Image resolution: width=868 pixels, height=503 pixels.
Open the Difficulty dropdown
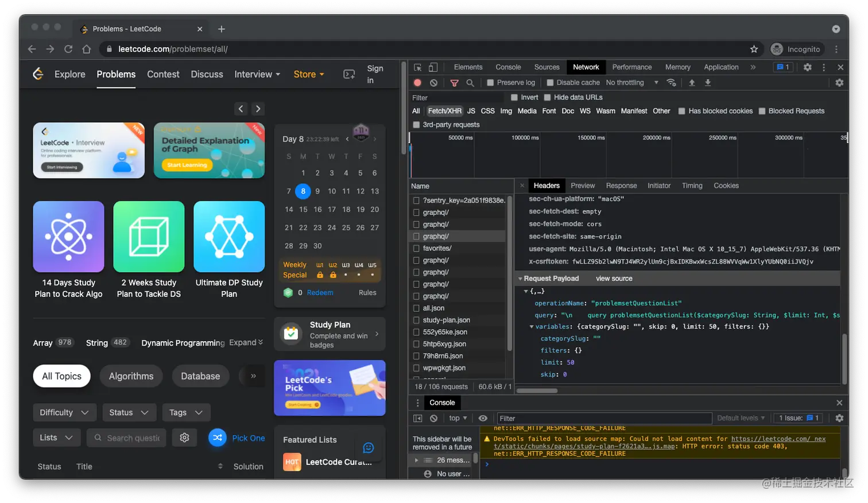click(64, 412)
